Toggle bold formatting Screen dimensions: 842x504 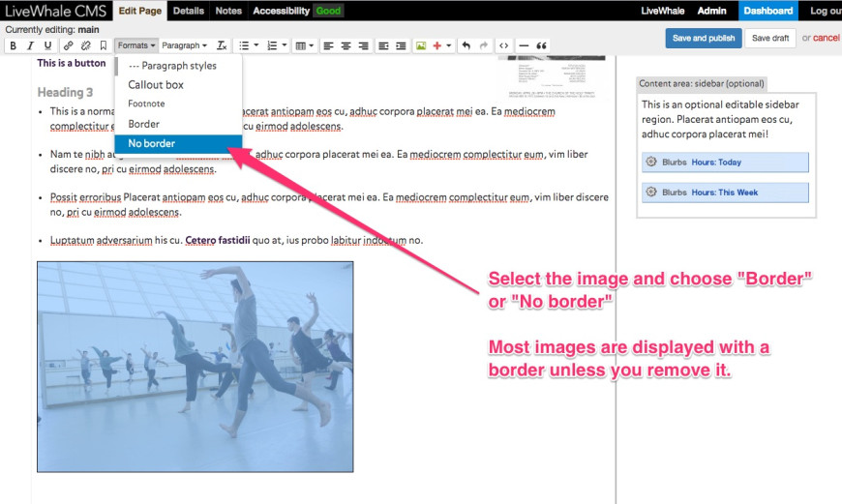click(x=14, y=45)
